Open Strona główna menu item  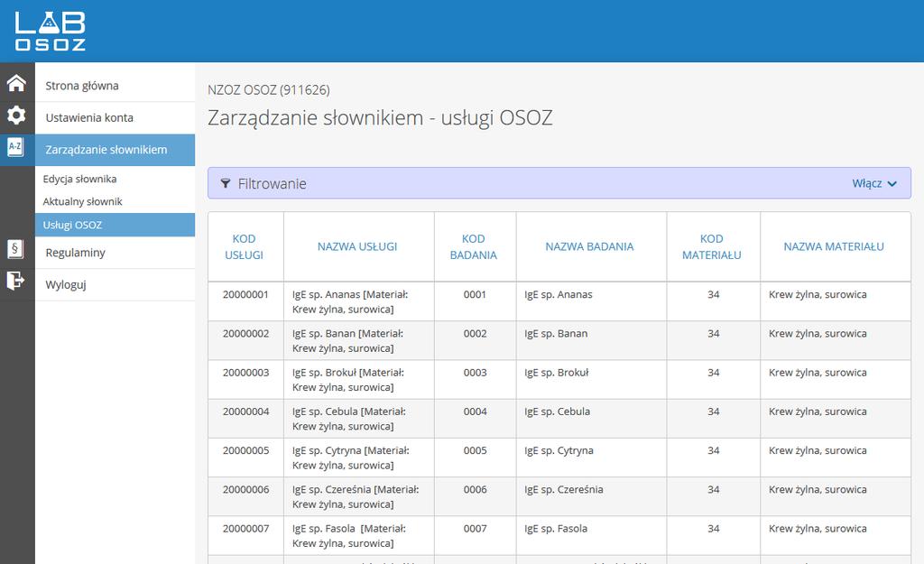tap(115, 86)
